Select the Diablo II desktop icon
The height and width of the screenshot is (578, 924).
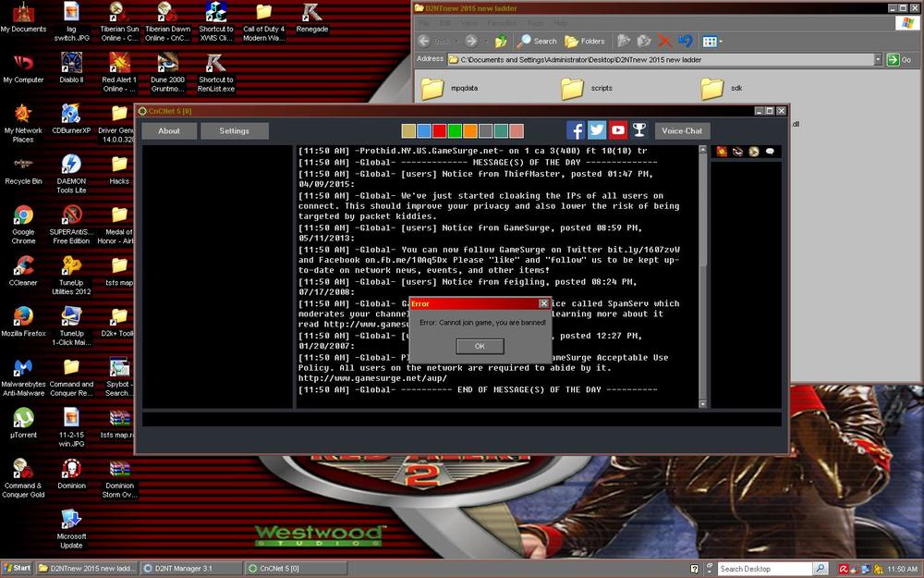pos(71,68)
